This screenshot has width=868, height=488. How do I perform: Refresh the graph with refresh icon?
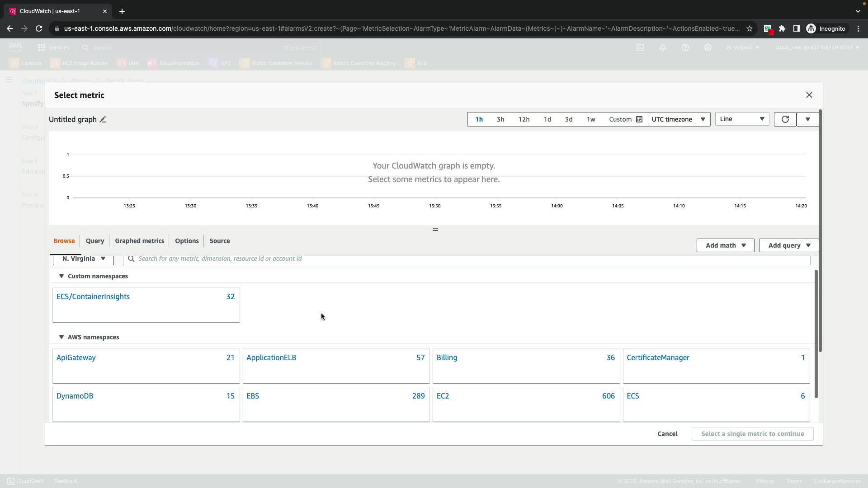coord(785,119)
